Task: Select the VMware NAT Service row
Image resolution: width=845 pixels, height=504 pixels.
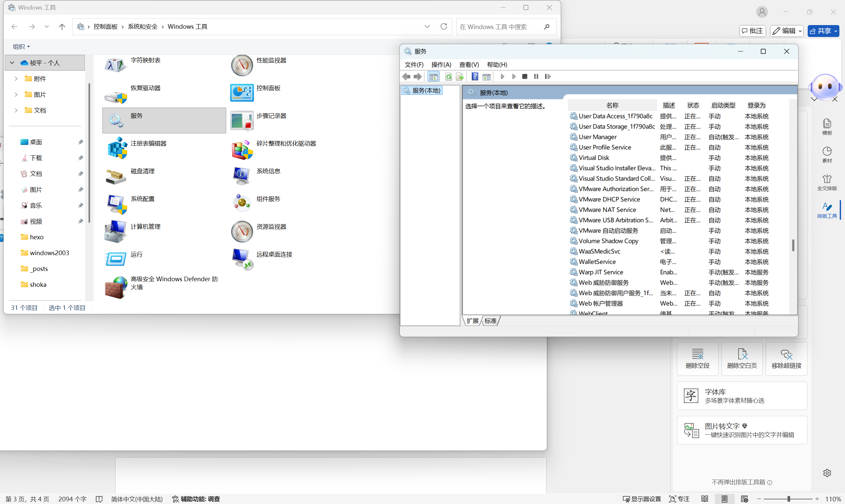Action: pyautogui.click(x=607, y=210)
